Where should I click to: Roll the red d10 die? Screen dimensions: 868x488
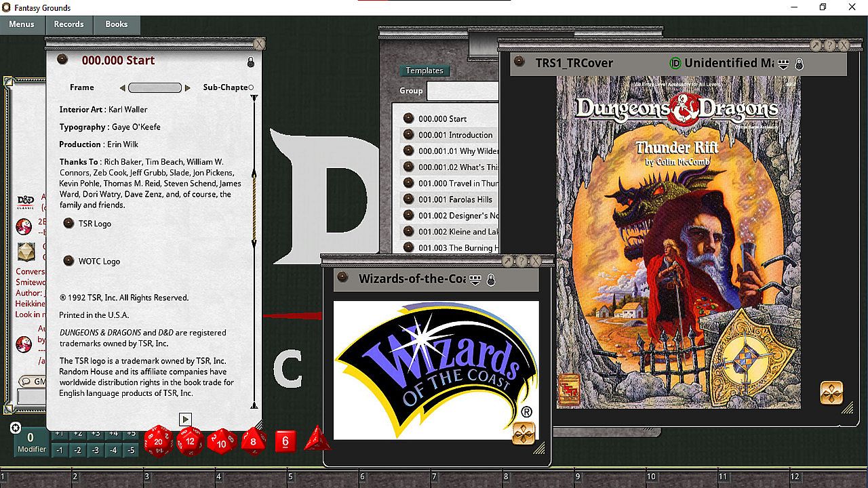tap(222, 443)
